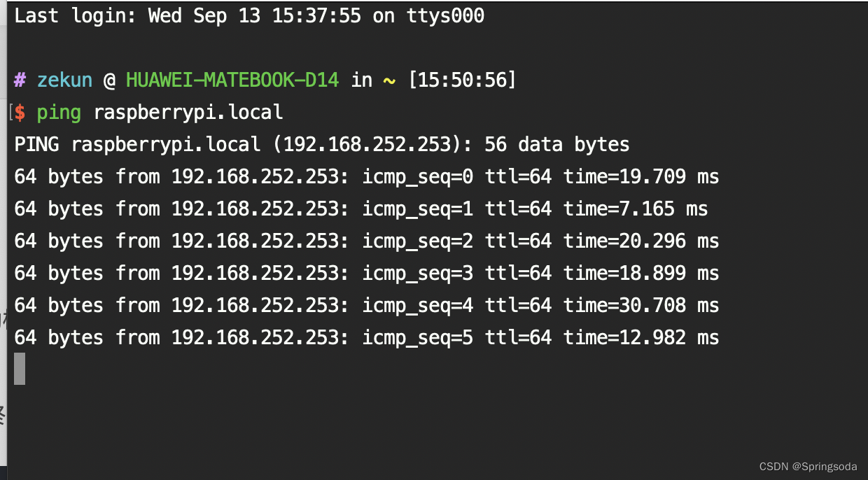Click the Last login text line

(x=248, y=16)
